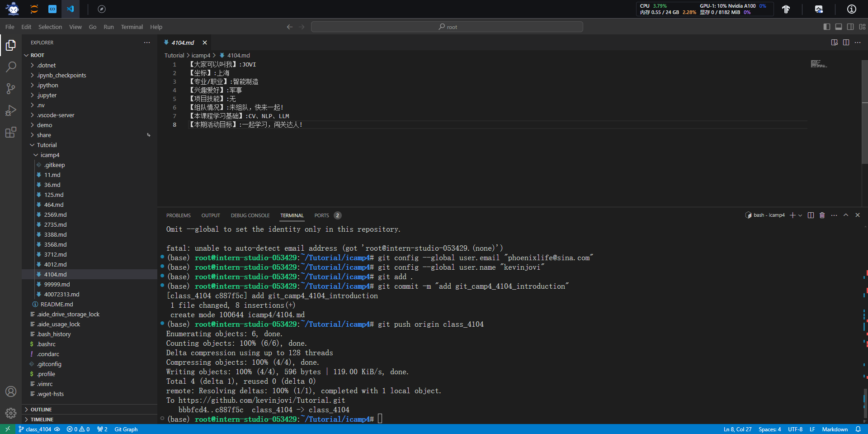Click errors and warnings count in status bar
The height and width of the screenshot is (434, 868).
pos(78,429)
